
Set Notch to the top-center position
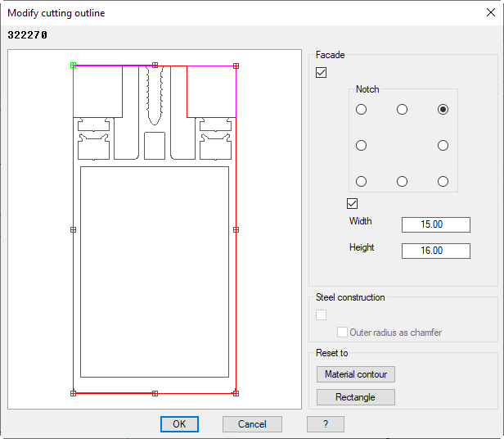point(402,110)
